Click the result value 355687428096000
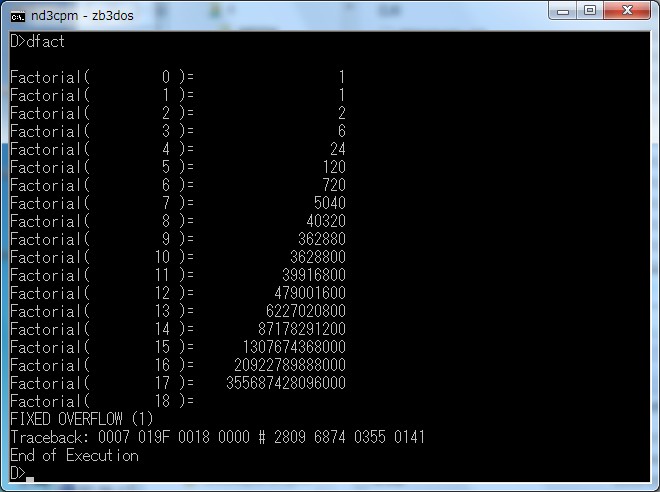This screenshot has height=492, width=660. click(286, 383)
